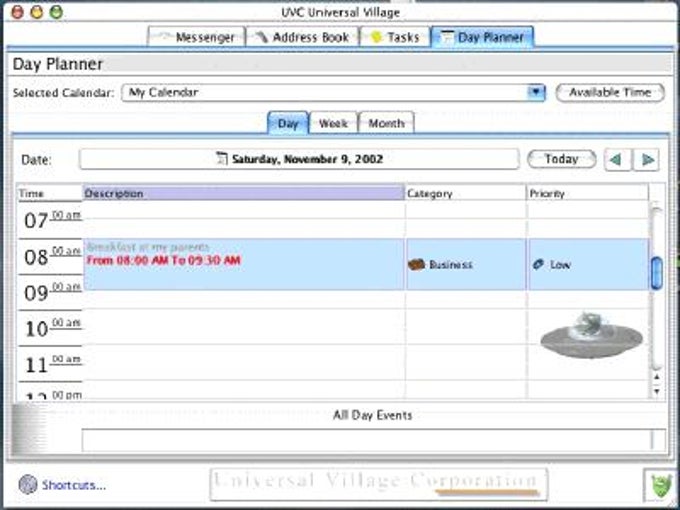
Task: Click the 10:00 am time slot label
Action: point(52,328)
